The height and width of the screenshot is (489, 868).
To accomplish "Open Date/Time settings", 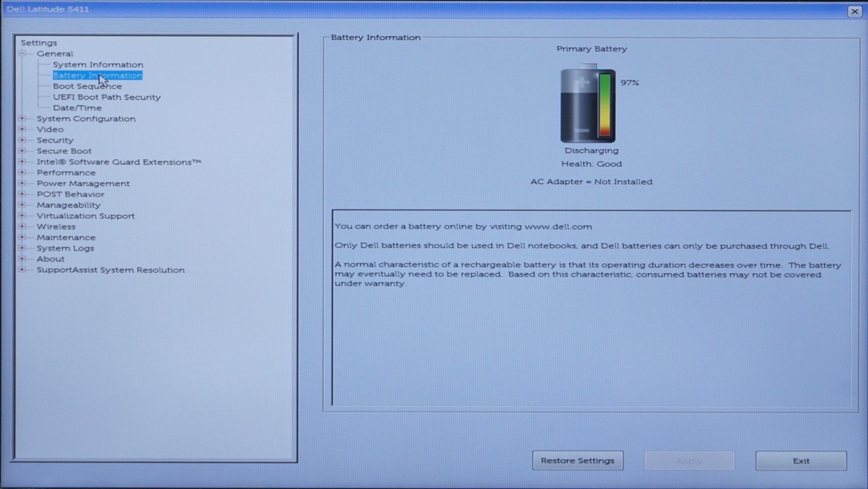I will (x=77, y=108).
